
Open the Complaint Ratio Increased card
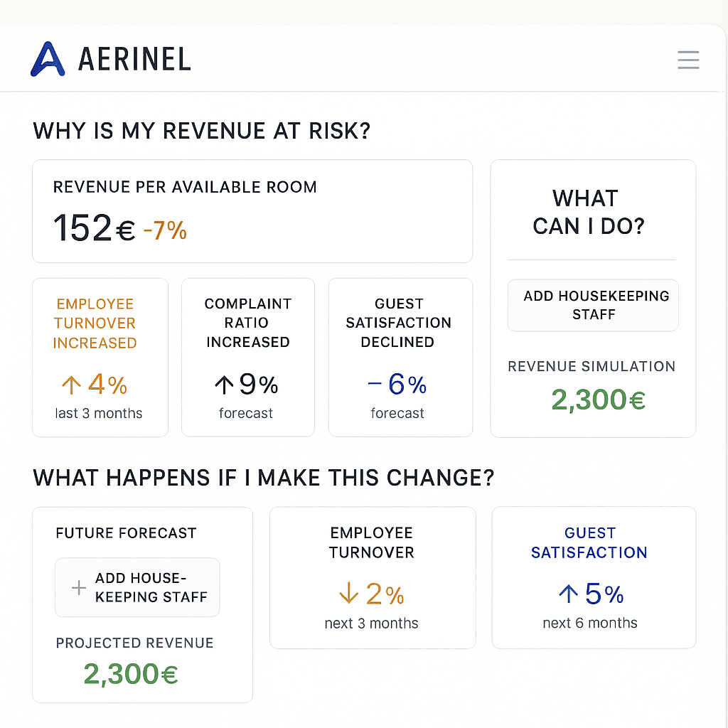[247, 357]
